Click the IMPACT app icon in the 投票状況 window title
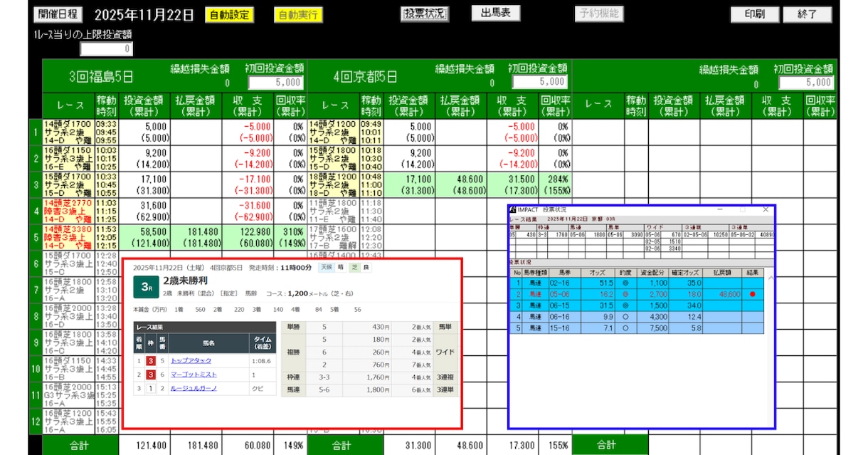This screenshot has width=868, height=455. point(514,210)
